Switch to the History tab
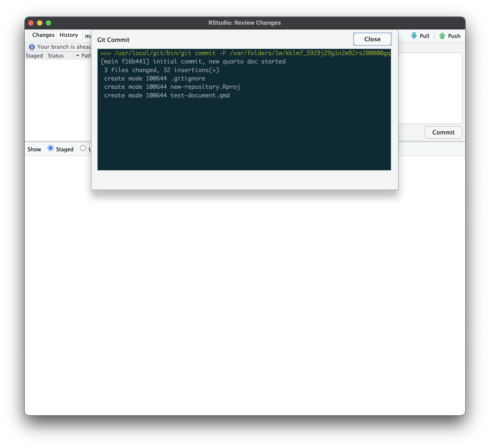This screenshot has height=448, width=490. coord(69,35)
